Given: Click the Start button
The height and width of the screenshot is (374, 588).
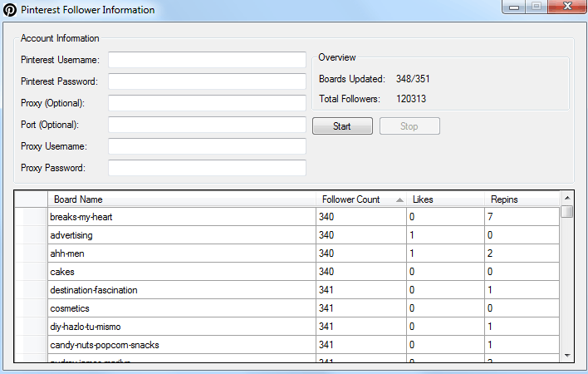Looking at the screenshot, I should point(342,126).
